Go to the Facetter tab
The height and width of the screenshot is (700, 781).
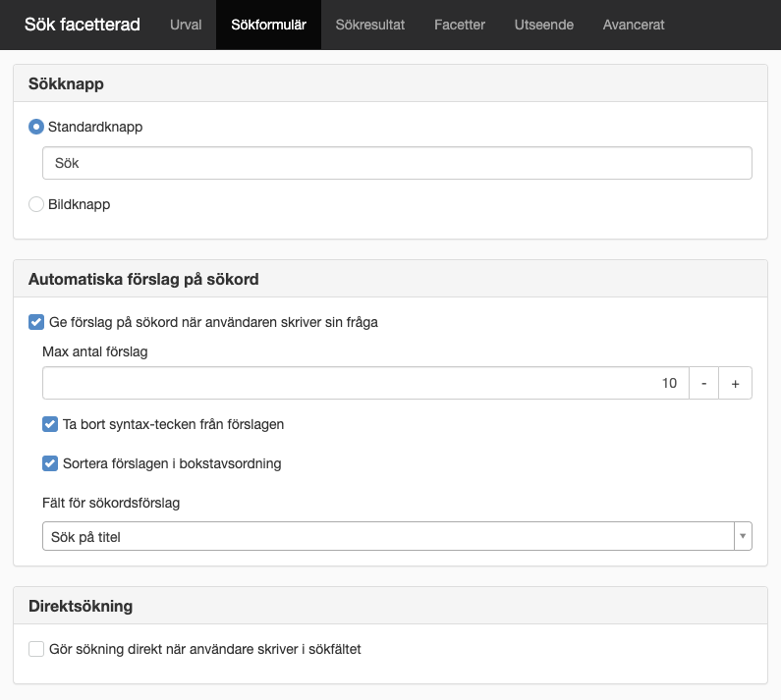pos(459,25)
